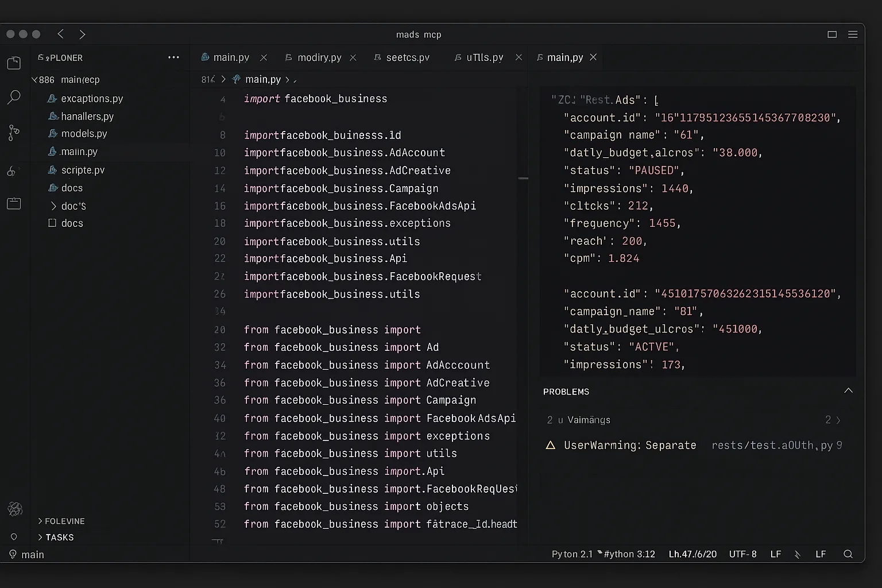
Task: Click the Ln.47 line position indicator
Action: [693, 554]
